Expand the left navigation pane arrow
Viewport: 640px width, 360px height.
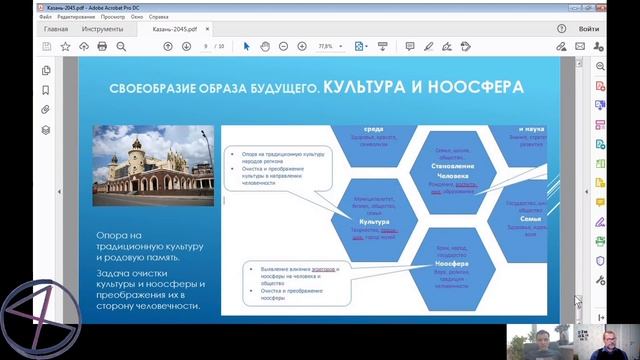(x=59, y=191)
